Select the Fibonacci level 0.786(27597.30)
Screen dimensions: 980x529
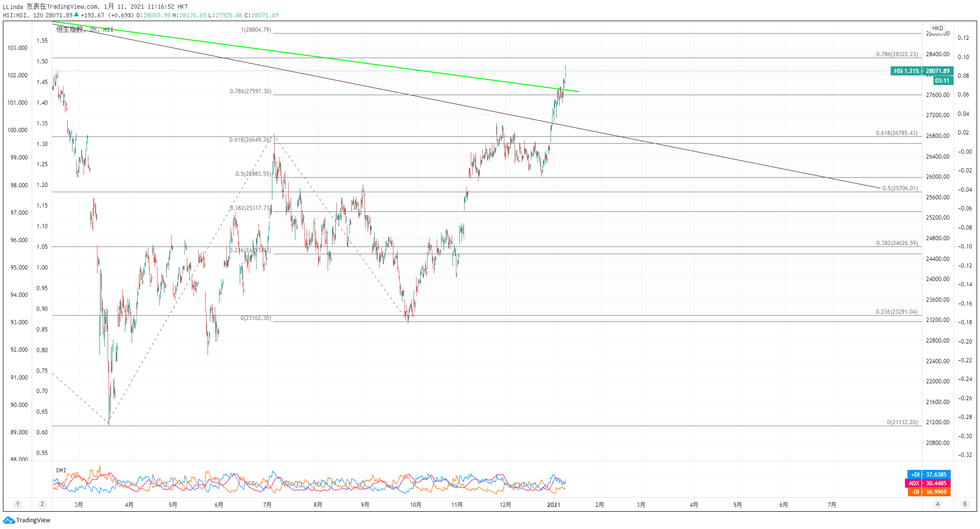250,91
